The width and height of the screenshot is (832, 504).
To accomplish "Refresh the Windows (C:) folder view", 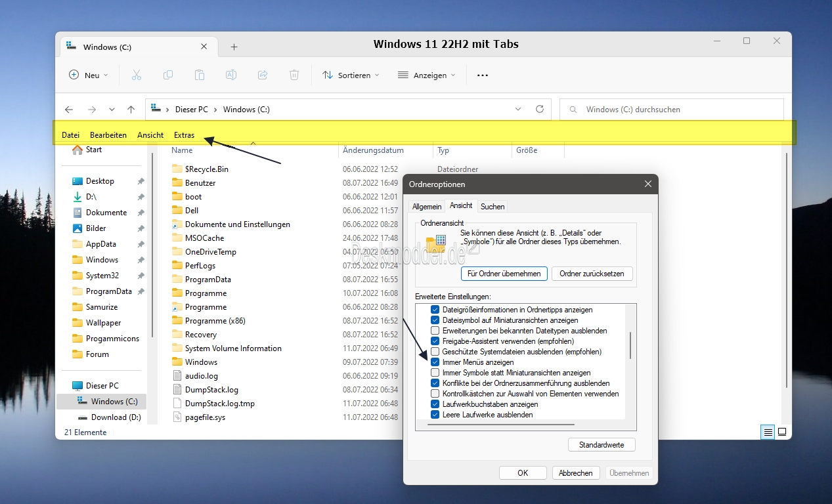I will click(x=540, y=109).
